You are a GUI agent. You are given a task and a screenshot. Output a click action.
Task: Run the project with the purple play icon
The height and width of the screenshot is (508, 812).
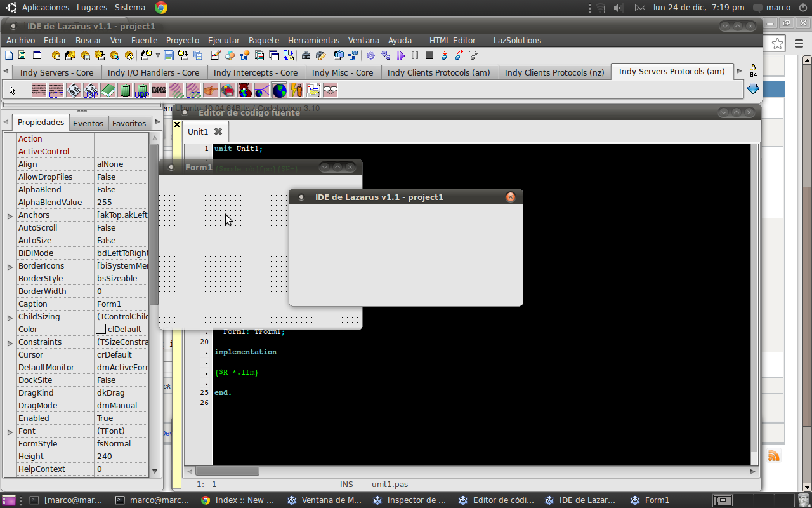400,55
